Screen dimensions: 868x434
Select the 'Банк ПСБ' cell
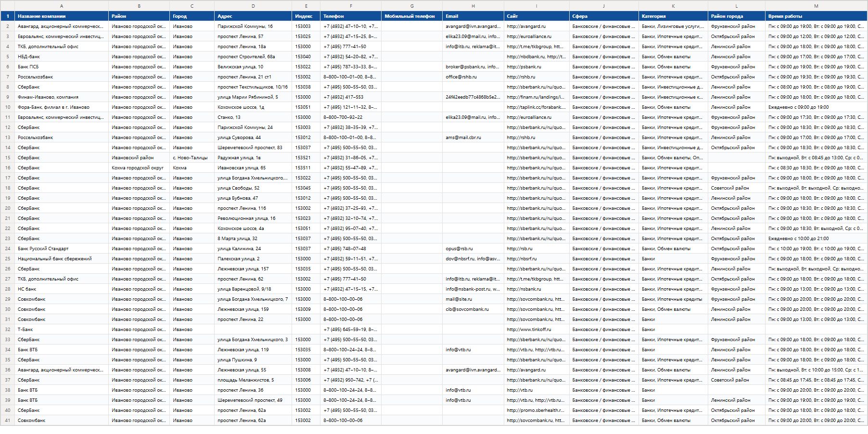pyautogui.click(x=62, y=66)
